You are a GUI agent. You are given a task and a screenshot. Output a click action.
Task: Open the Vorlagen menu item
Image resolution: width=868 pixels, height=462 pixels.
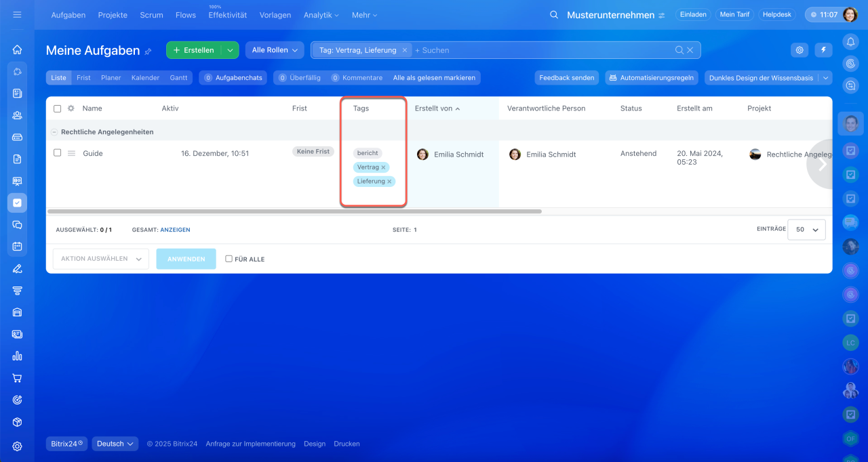275,15
